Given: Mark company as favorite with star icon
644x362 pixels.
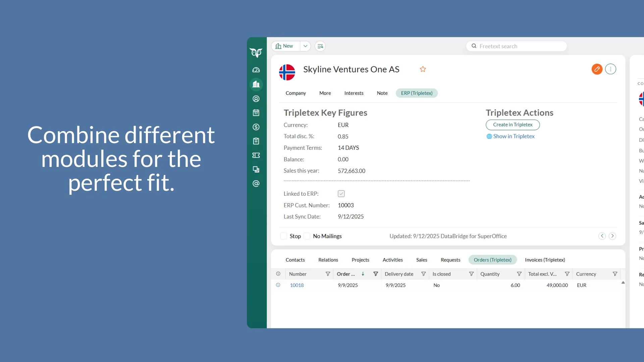Looking at the screenshot, I should click(423, 69).
